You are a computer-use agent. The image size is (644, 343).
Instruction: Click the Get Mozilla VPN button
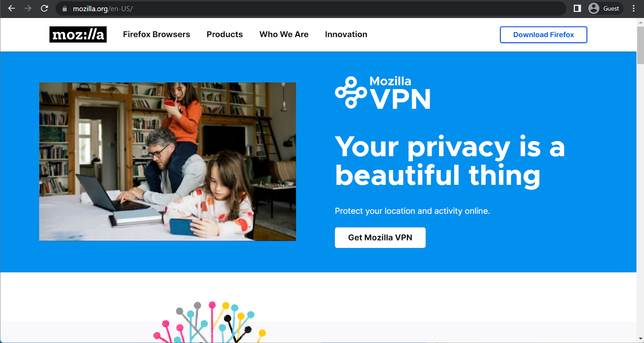380,238
